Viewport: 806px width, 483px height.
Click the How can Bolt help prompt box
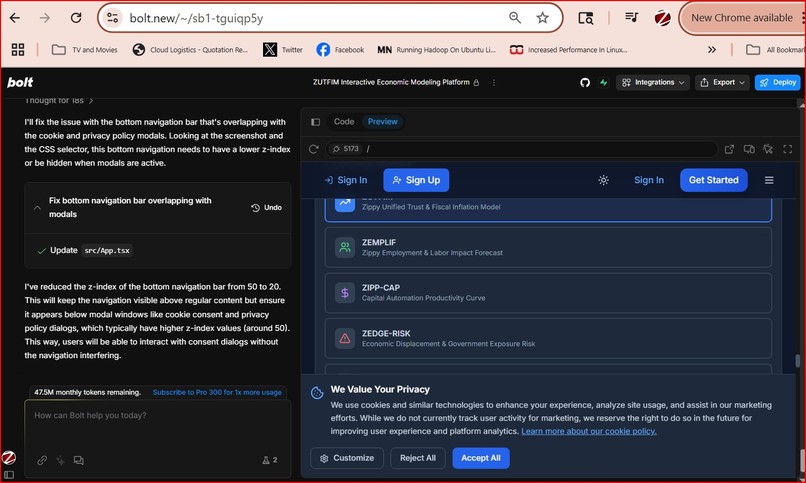pos(158,423)
